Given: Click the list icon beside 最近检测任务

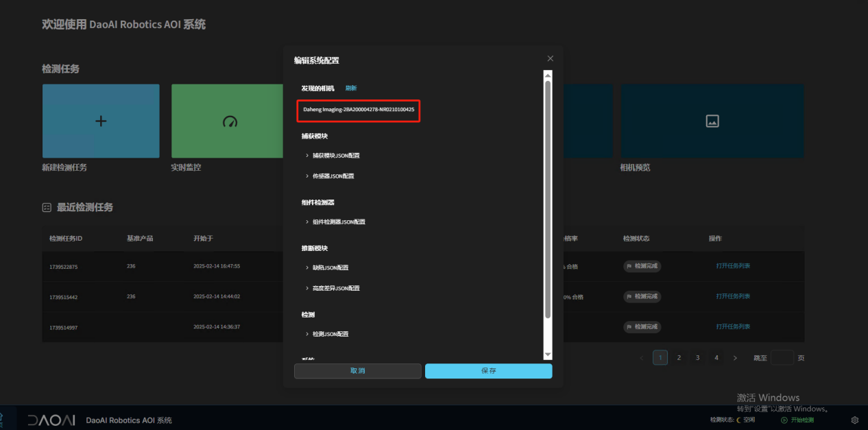Looking at the screenshot, I should pyautogui.click(x=47, y=207).
